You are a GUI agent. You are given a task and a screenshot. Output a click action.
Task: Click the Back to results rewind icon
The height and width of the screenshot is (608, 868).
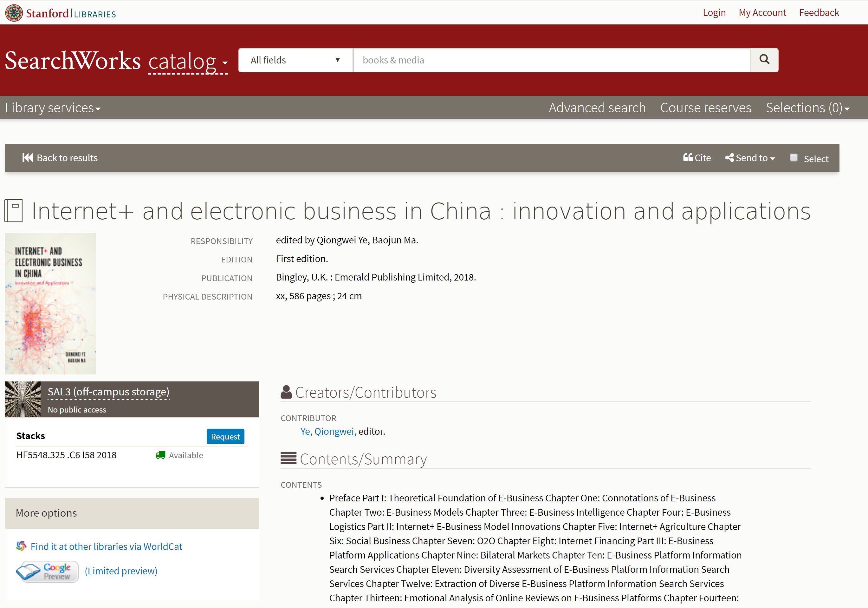coord(27,158)
